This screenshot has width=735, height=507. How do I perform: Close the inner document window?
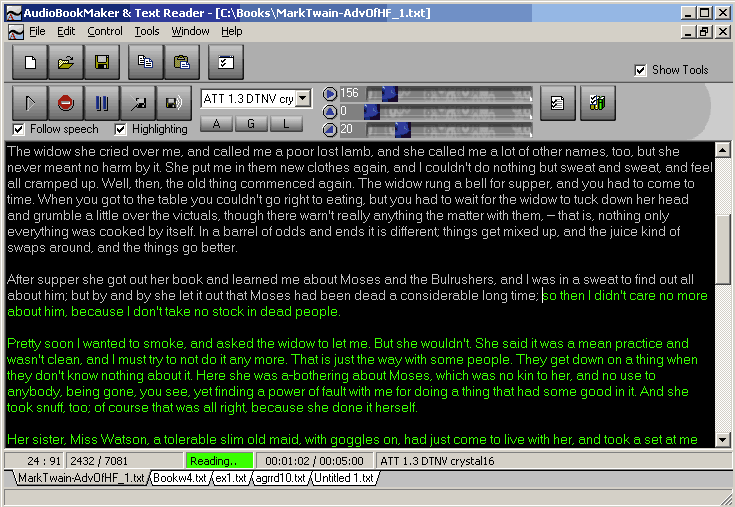click(723, 32)
